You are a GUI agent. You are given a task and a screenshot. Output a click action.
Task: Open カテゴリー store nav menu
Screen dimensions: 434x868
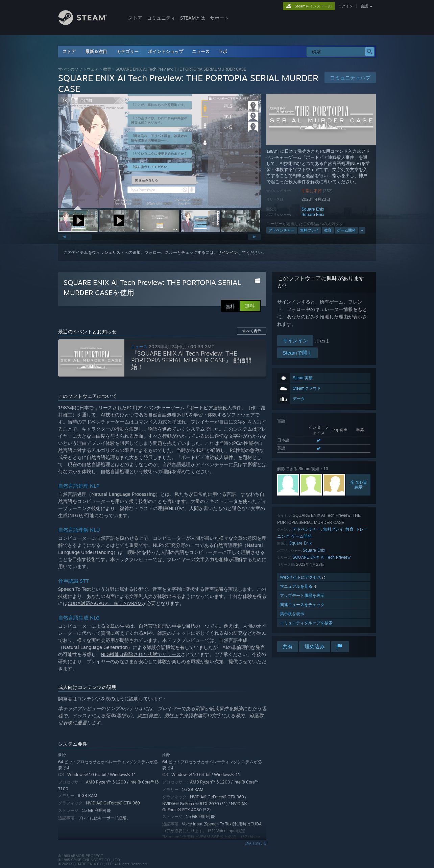point(127,51)
